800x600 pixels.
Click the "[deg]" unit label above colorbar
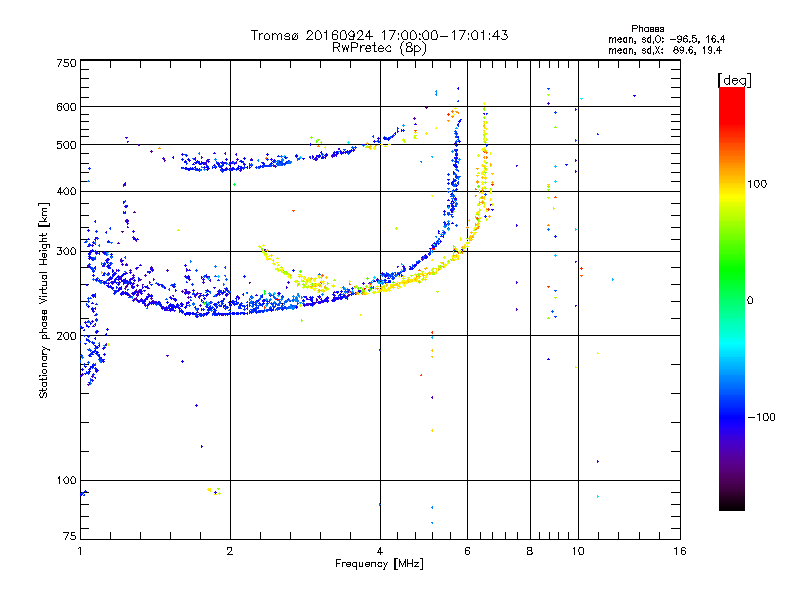[734, 80]
